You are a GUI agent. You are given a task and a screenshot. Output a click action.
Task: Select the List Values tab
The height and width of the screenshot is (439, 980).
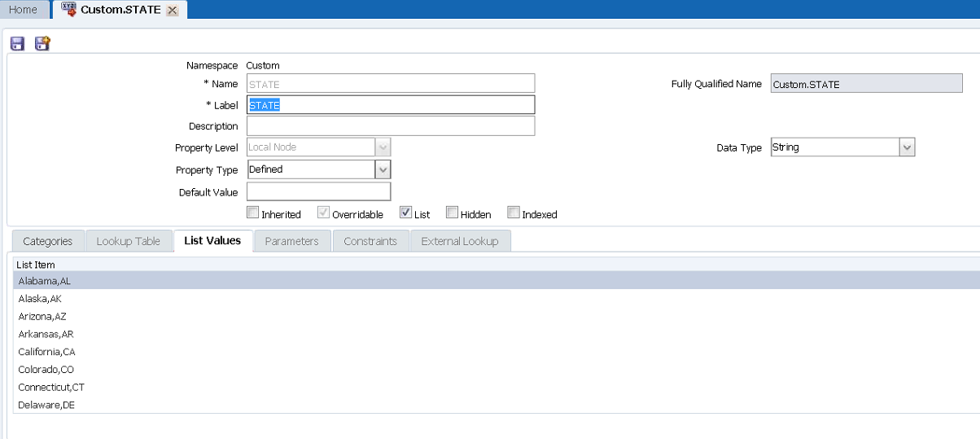pyautogui.click(x=212, y=241)
